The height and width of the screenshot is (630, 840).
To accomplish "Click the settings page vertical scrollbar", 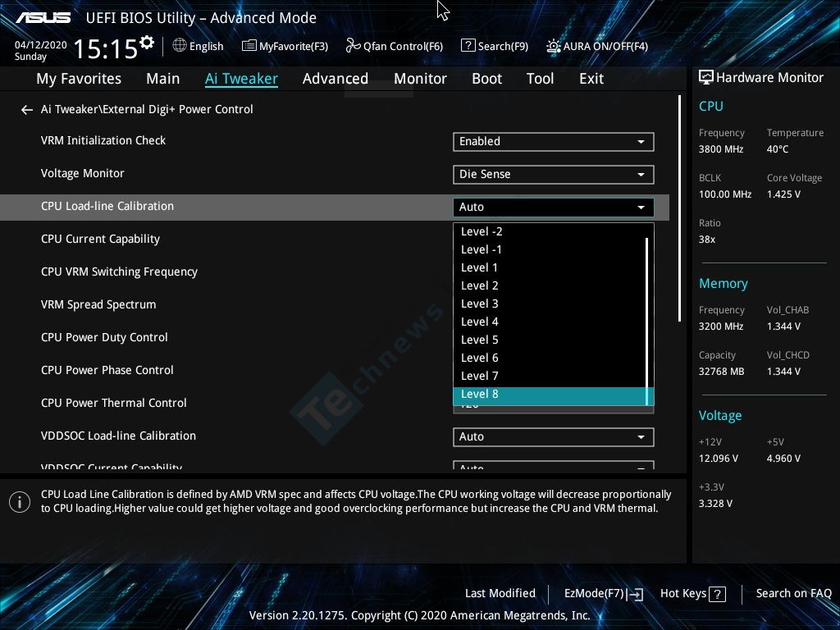I will point(679,209).
